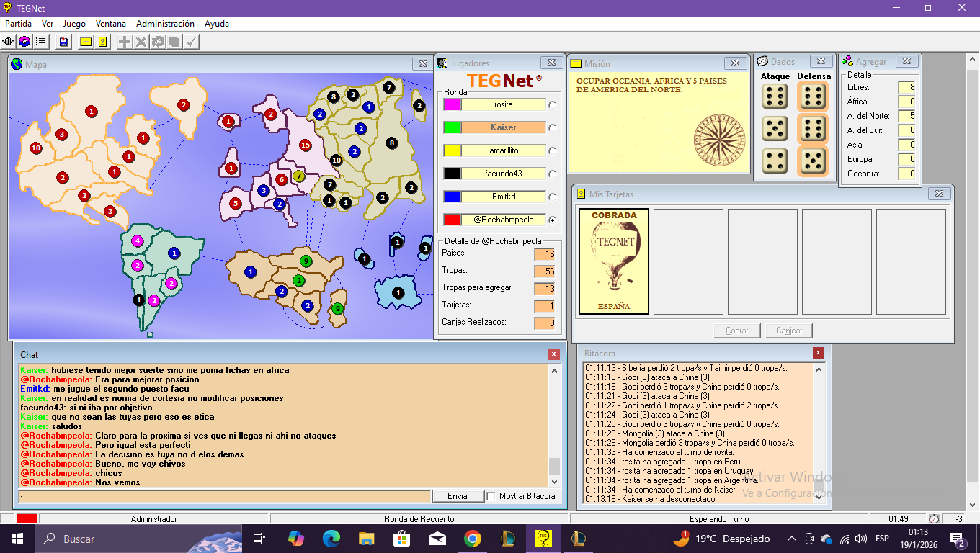Click the connect plug toolbar icon
Screen dimensions: 980x553
9,42
